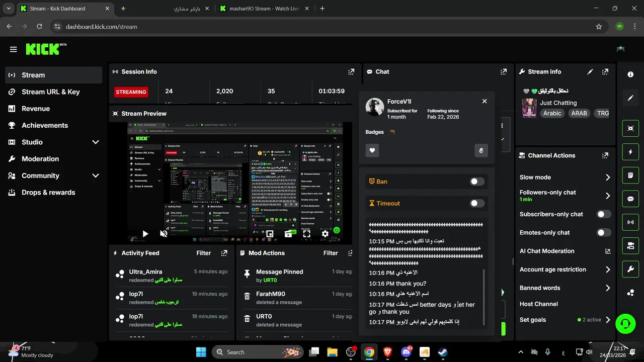Click the Windows Start button
This screenshot has width=644, height=362.
[x=201, y=352]
